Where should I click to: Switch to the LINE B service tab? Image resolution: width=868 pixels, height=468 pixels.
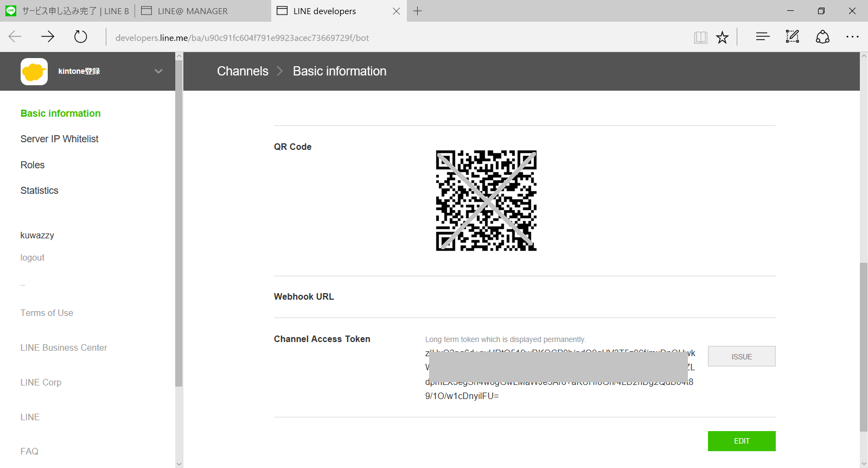[68, 11]
